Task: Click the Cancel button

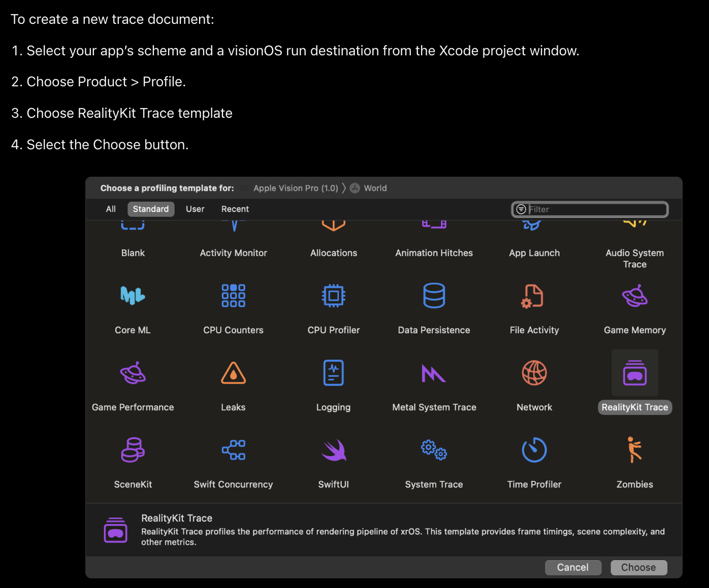Action: coord(573,567)
